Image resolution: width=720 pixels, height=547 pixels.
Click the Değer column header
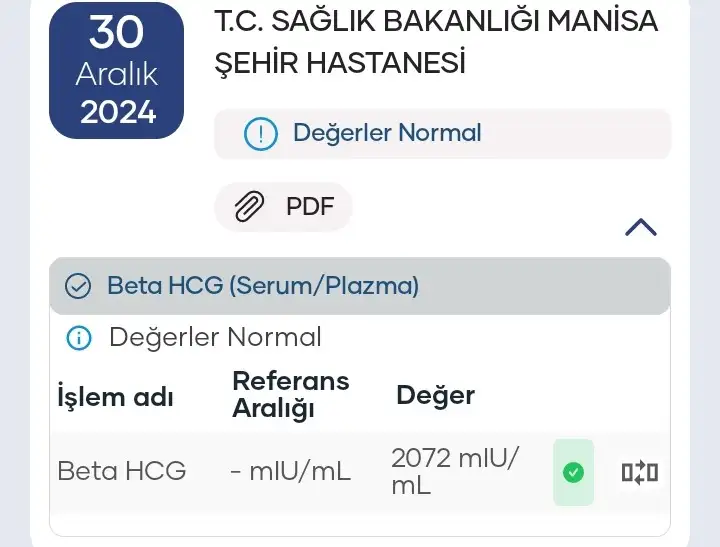point(436,394)
